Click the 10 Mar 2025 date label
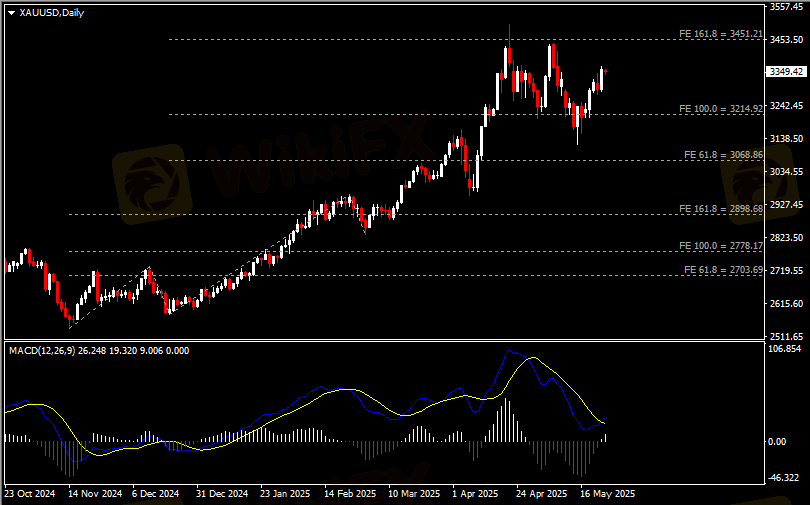The height and width of the screenshot is (505, 810). (x=414, y=494)
